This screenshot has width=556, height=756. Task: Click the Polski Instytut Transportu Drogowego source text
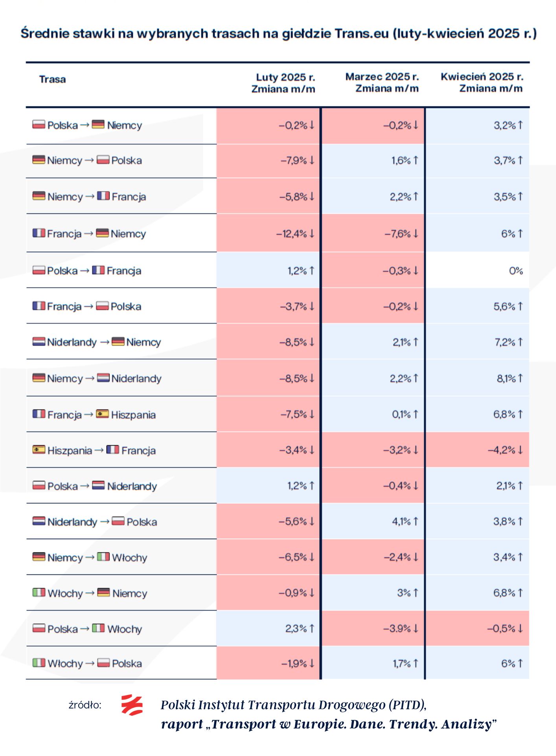(x=293, y=705)
